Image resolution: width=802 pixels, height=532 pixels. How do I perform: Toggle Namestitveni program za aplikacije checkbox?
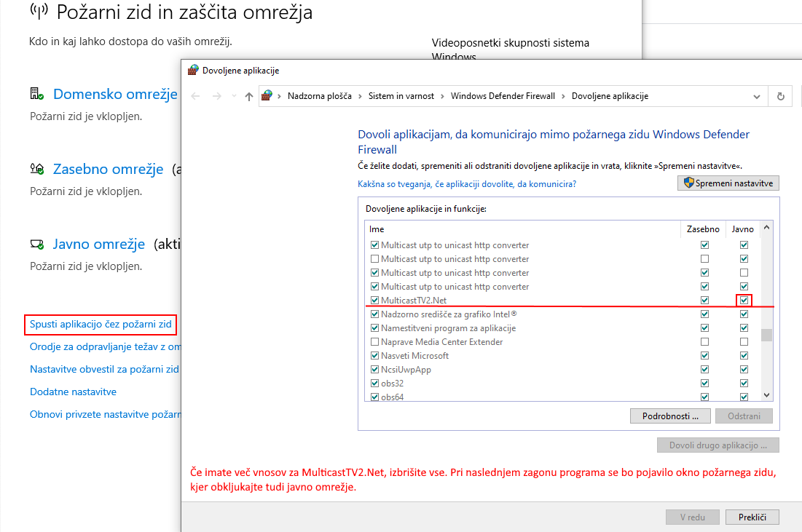tap(374, 327)
